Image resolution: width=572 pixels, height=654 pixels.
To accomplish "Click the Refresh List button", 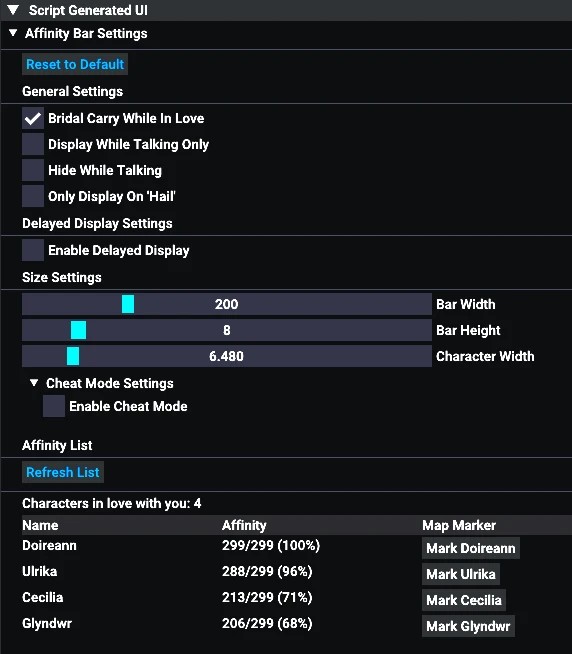I will 63,472.
